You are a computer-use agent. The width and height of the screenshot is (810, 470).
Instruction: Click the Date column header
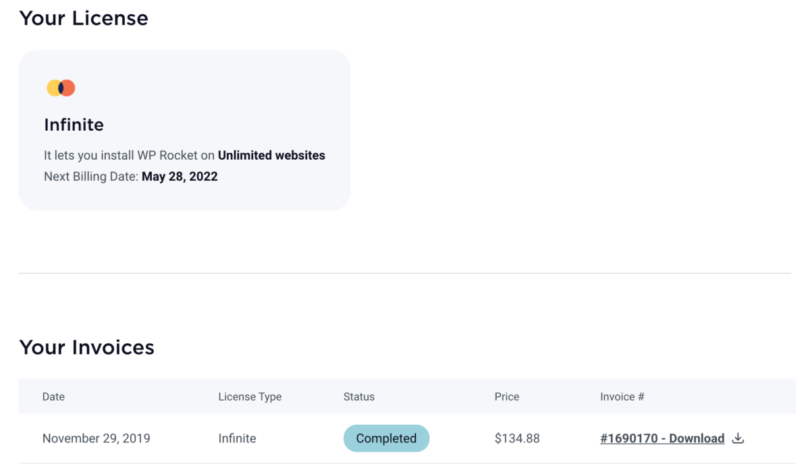click(53, 397)
